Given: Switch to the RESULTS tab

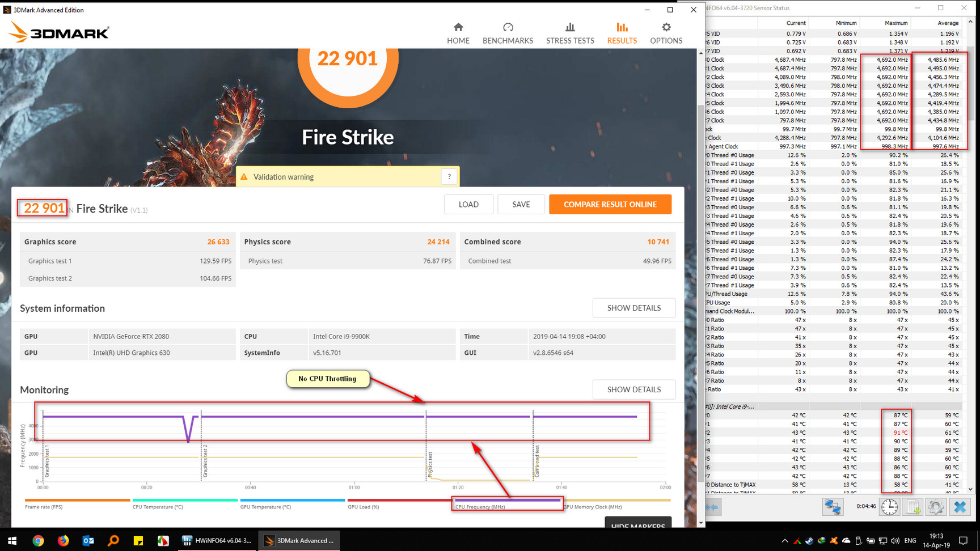Looking at the screenshot, I should pyautogui.click(x=622, y=33).
